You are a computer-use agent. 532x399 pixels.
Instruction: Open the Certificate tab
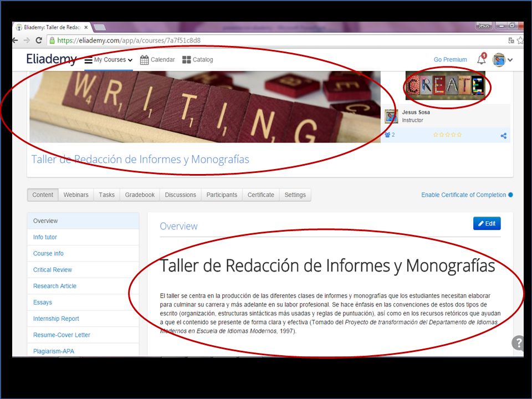(261, 195)
